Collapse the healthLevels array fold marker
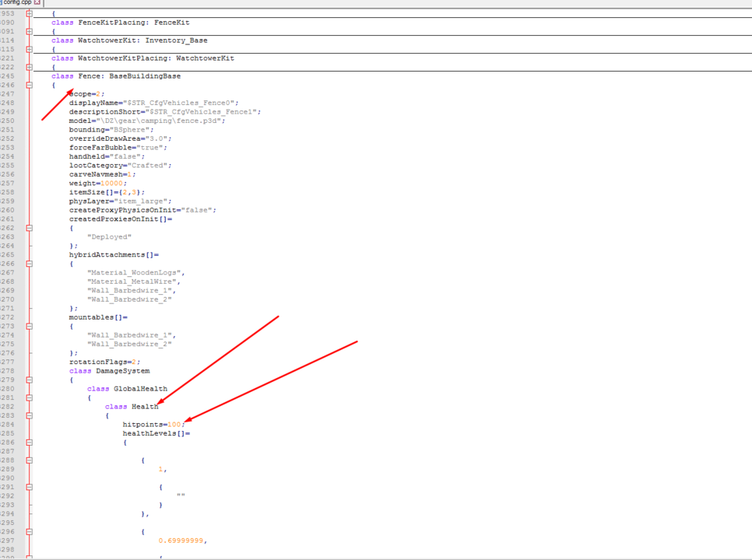 (30, 443)
